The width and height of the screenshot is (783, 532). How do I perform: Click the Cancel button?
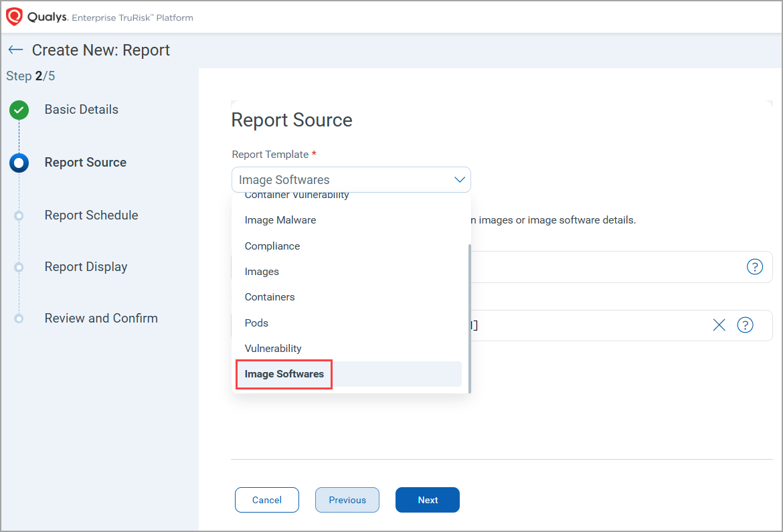coord(267,500)
